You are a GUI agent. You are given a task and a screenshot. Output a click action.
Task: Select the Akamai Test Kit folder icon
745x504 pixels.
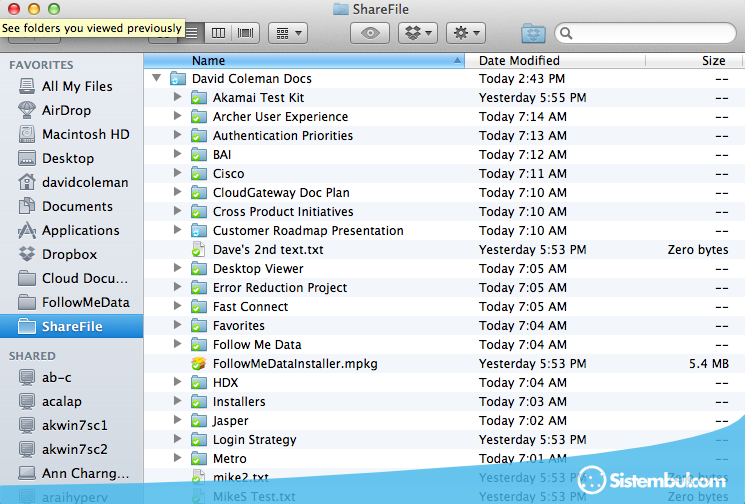point(199,98)
